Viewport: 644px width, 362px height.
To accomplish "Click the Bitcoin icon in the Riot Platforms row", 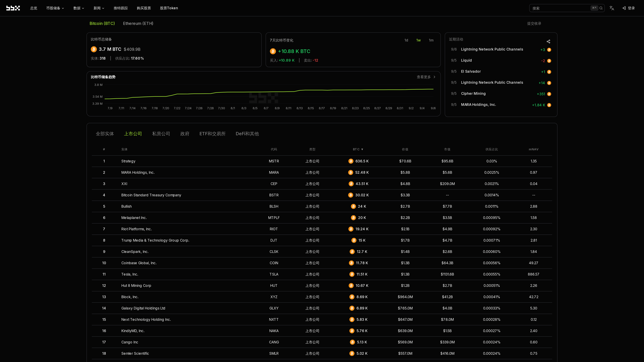I will (351, 229).
